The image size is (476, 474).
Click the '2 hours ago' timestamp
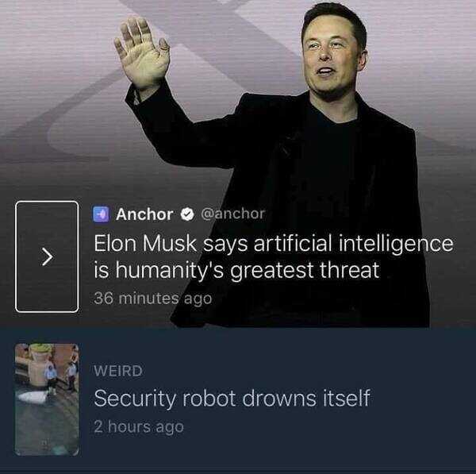[x=139, y=426]
